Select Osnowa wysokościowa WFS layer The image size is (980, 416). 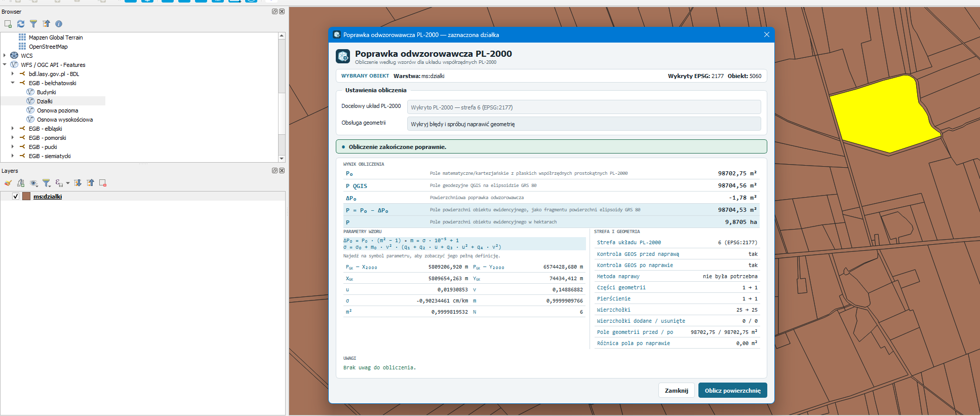point(65,120)
